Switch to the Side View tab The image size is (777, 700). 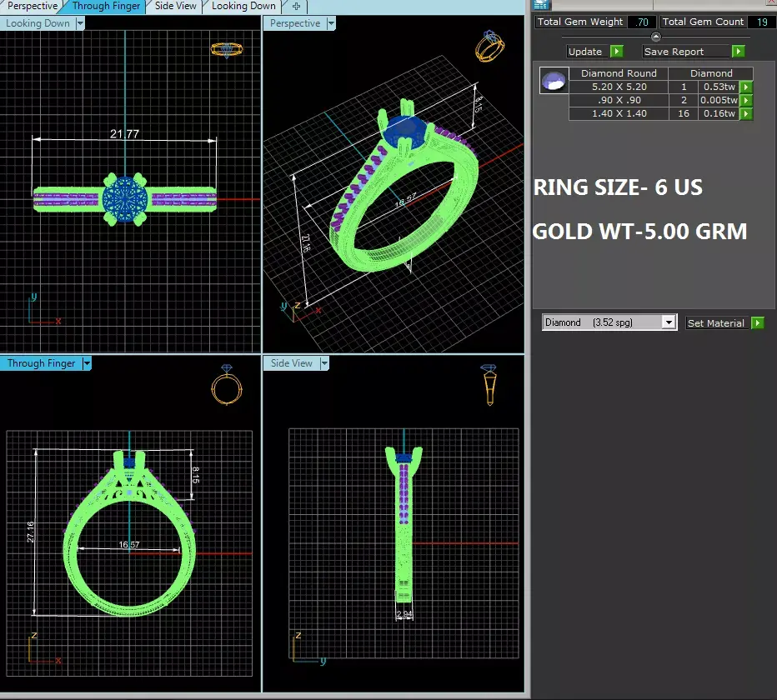175,6
